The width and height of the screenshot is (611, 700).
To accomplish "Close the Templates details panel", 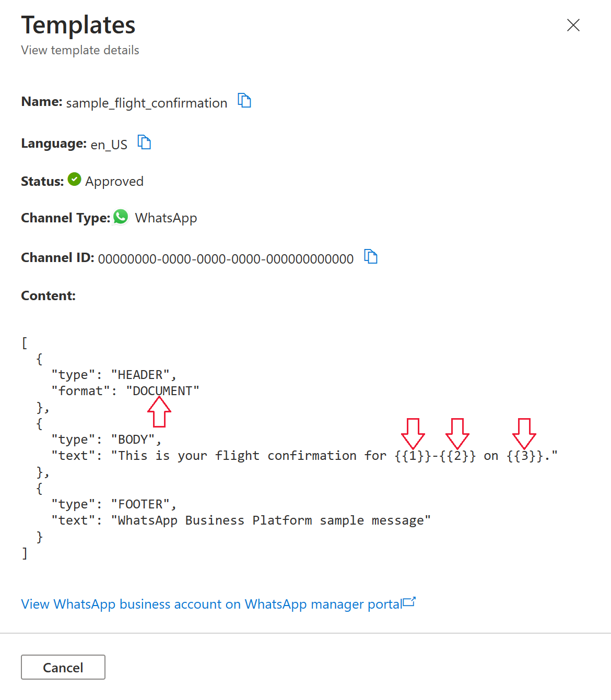I will 573,25.
